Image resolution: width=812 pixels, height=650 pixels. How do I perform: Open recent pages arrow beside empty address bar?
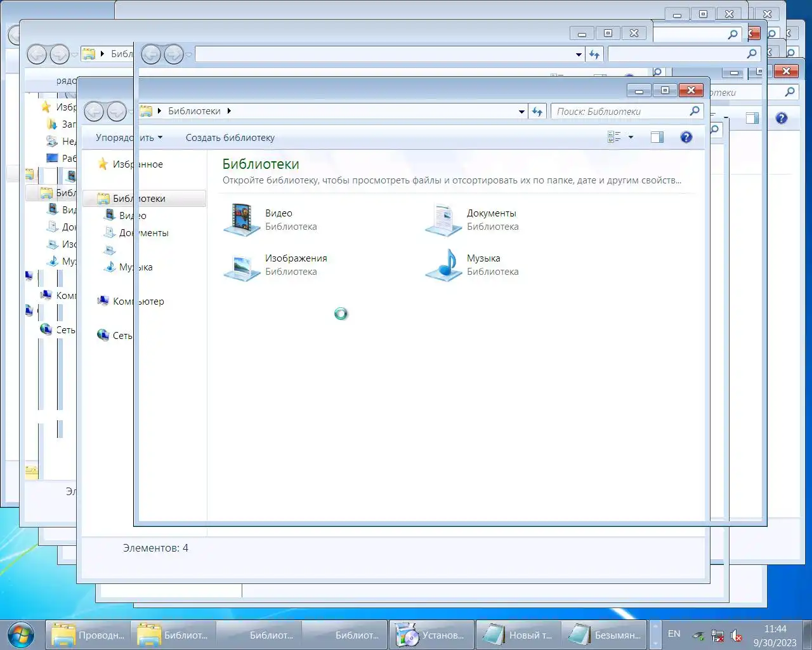coord(189,55)
